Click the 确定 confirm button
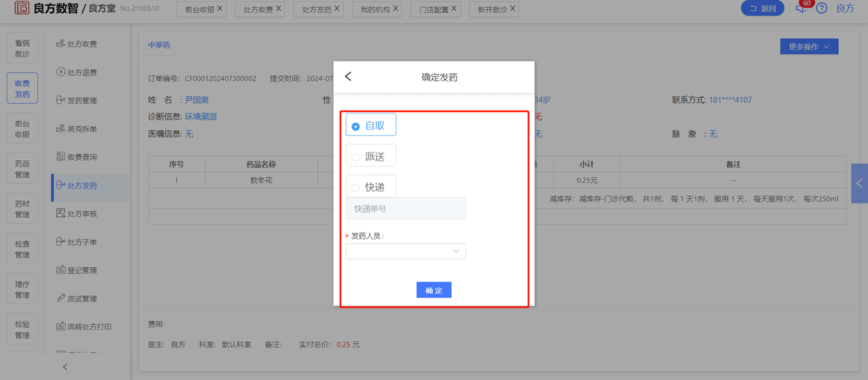The image size is (868, 380). pos(434,290)
